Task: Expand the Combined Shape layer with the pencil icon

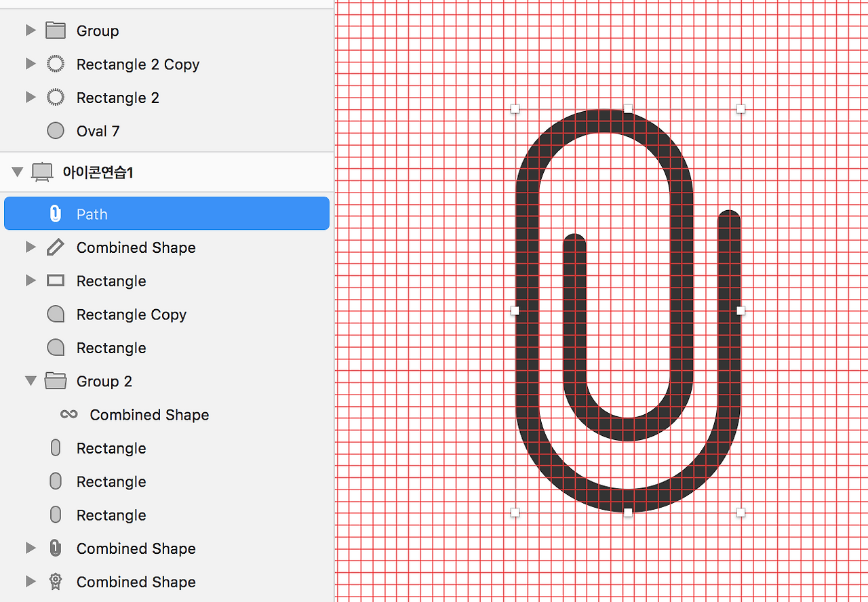Action: (30, 247)
